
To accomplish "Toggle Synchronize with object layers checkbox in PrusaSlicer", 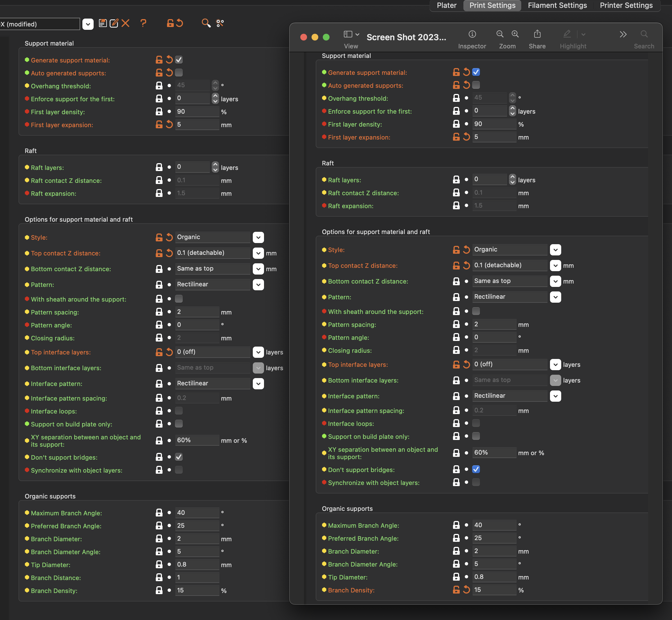I will click(x=179, y=470).
